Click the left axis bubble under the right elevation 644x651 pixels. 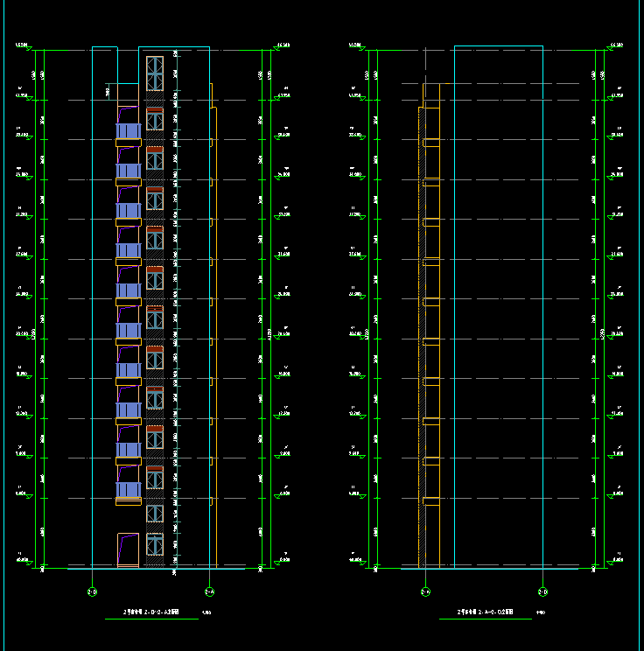coord(425,592)
